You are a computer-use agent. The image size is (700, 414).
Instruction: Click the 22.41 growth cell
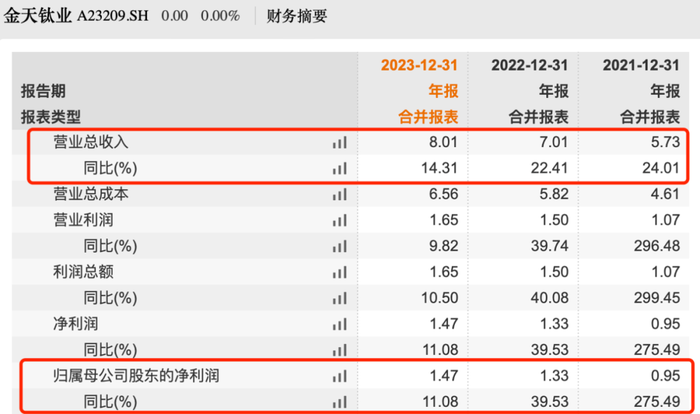pyautogui.click(x=550, y=168)
